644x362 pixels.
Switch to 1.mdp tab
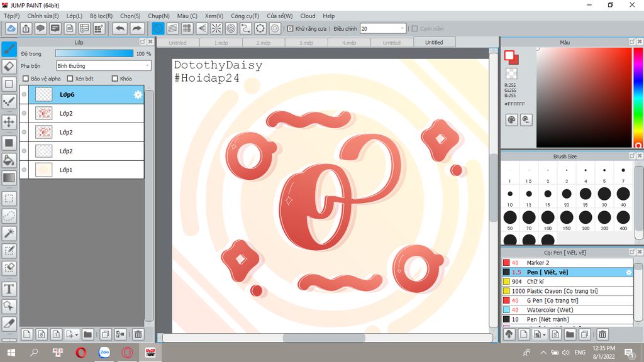[221, 43]
